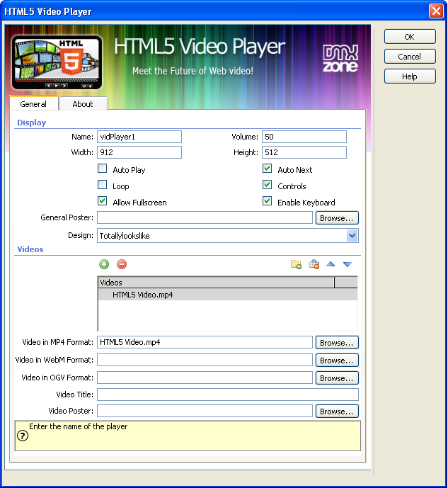
Task: Toggle the Controls checkbox
Action: pos(267,185)
